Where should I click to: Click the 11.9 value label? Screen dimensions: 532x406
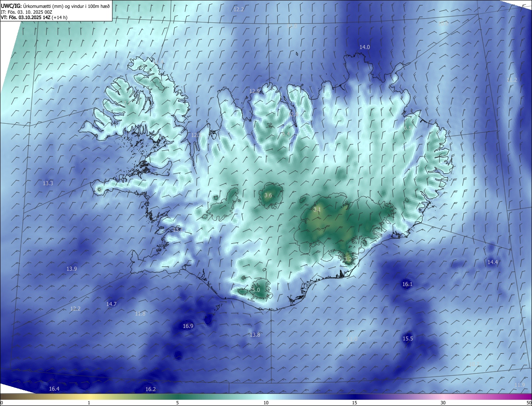(520, 385)
